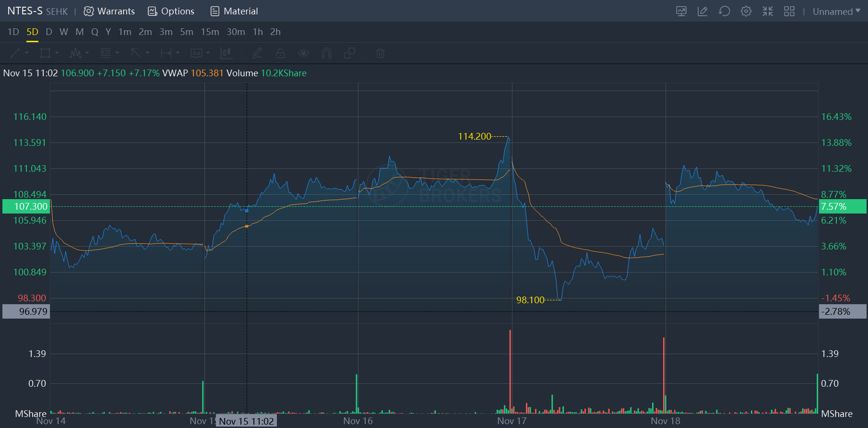This screenshot has width=868, height=428.
Task: Select the wave pattern drawing tool
Action: (75, 53)
